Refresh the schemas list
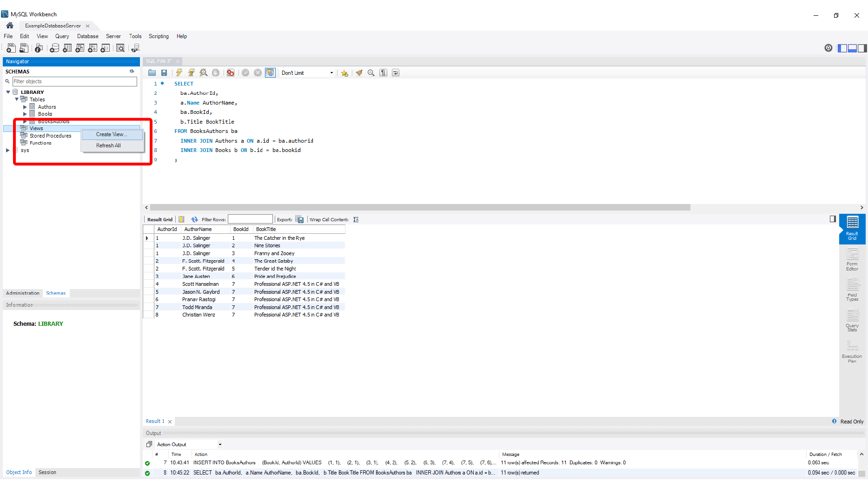This screenshot has height=488, width=868. point(132,71)
